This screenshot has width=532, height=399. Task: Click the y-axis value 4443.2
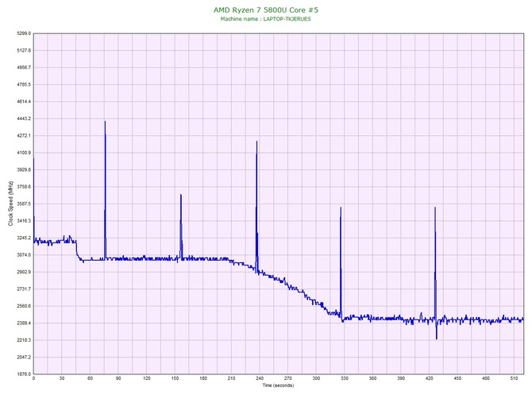24,119
